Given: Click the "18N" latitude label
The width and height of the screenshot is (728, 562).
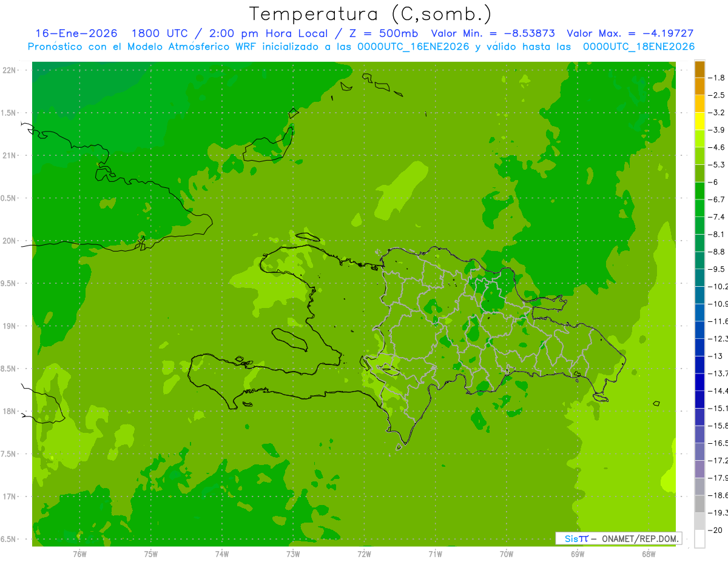Looking at the screenshot, I should click(x=8, y=412).
